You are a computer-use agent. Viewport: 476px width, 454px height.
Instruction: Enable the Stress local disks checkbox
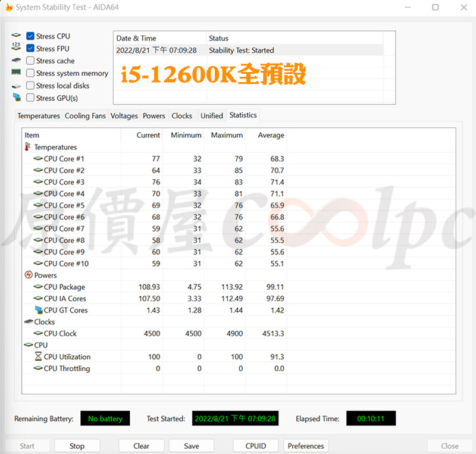pos(30,86)
